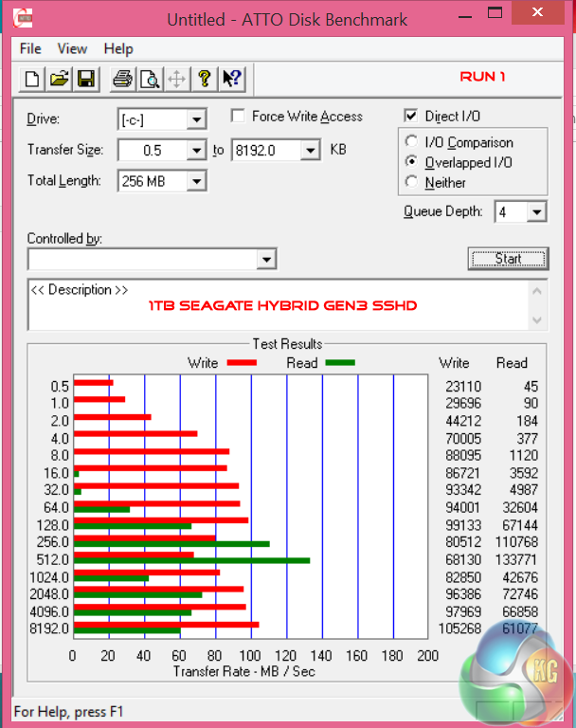Click the 1024.0 row label
The height and width of the screenshot is (728, 576).
pos(49,577)
